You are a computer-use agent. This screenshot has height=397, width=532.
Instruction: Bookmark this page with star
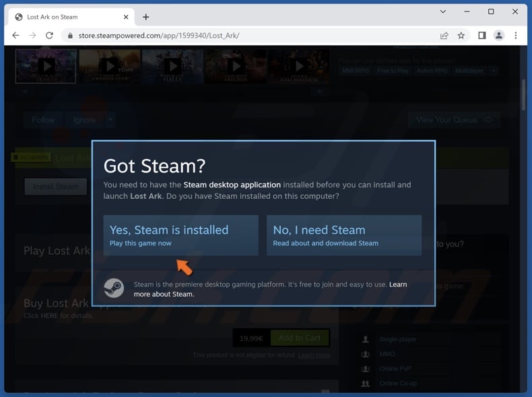461,35
